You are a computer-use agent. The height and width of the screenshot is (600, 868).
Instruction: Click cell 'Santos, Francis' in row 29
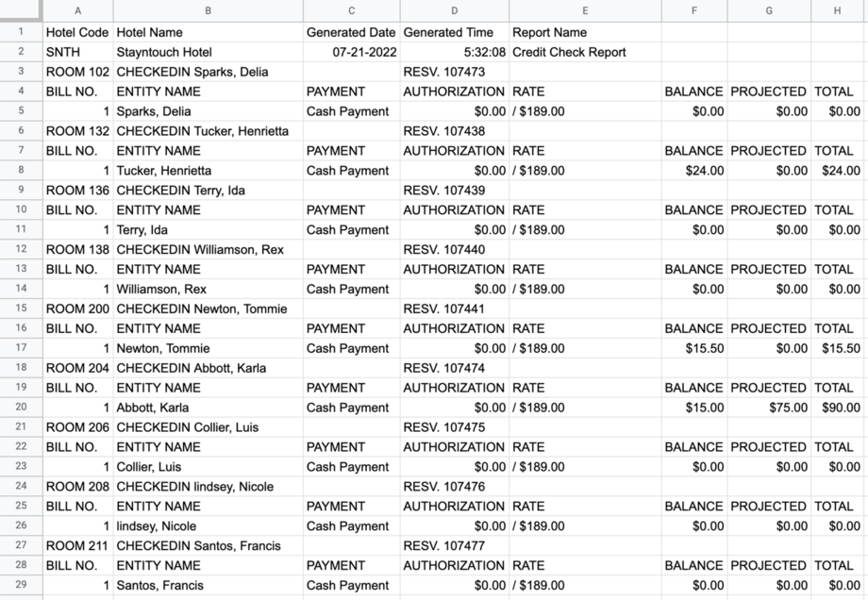209,585
